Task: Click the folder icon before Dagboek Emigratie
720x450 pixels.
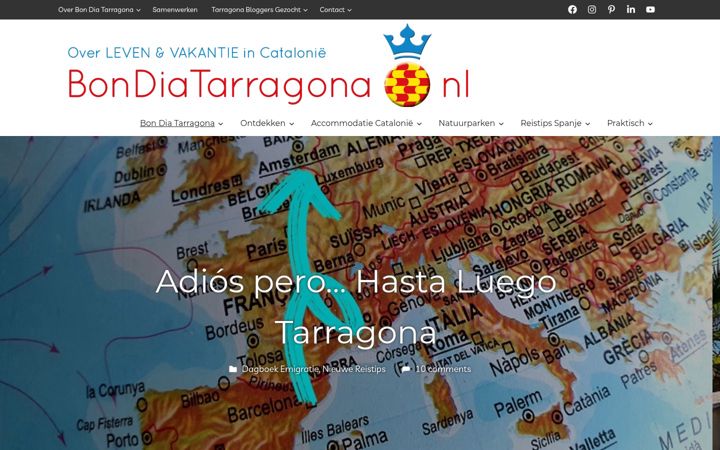Action: [233, 369]
